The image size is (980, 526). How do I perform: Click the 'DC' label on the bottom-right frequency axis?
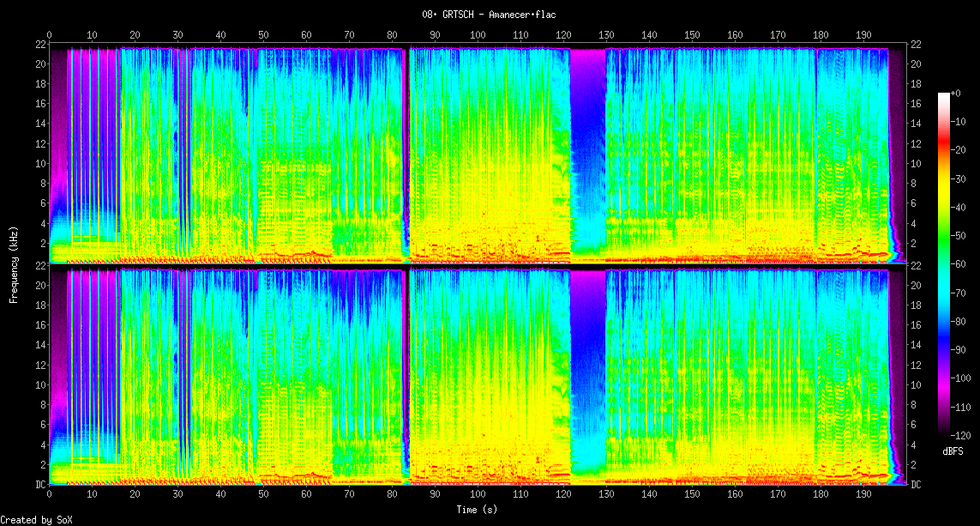pos(915,485)
